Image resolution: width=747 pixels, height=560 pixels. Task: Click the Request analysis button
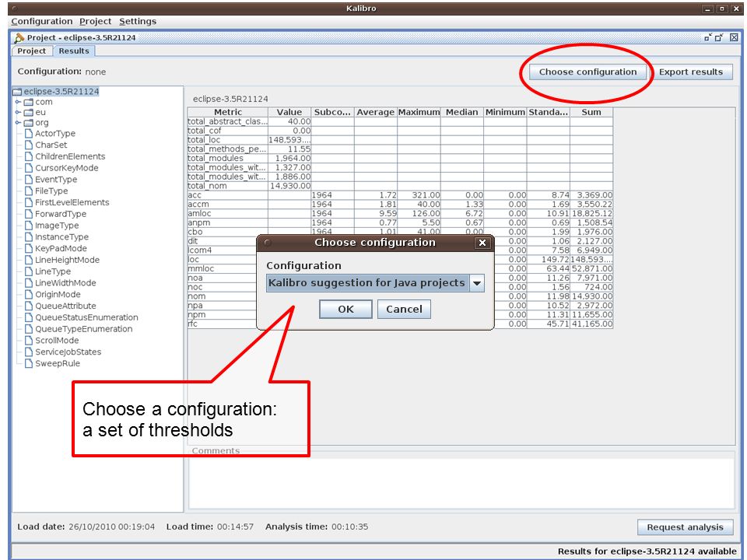tap(685, 527)
